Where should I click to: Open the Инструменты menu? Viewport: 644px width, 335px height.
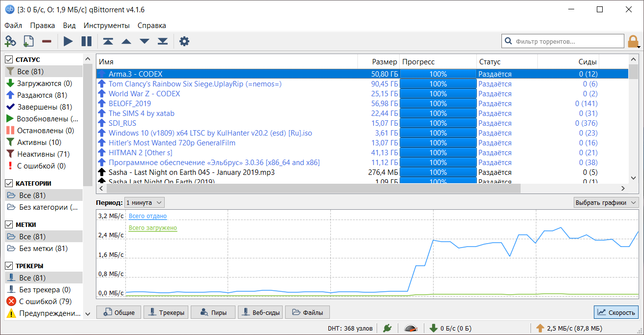pos(106,26)
